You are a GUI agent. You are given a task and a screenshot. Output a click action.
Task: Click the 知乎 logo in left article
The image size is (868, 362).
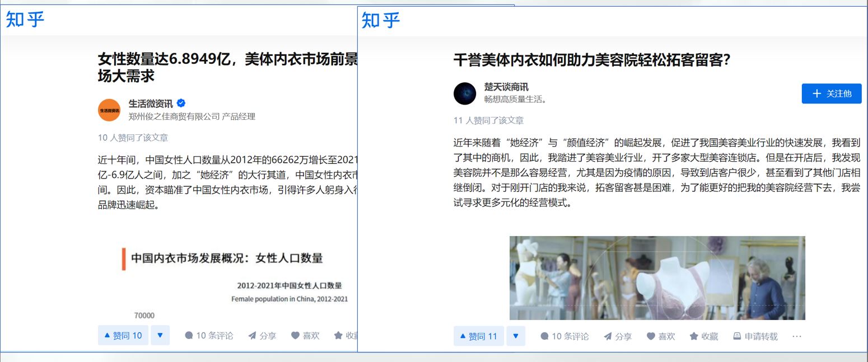pos(25,19)
